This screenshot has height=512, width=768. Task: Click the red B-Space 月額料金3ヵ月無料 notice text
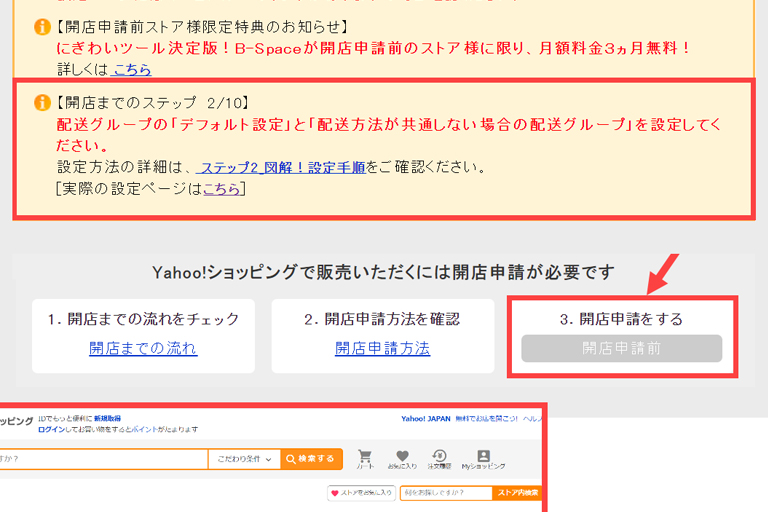point(373,48)
